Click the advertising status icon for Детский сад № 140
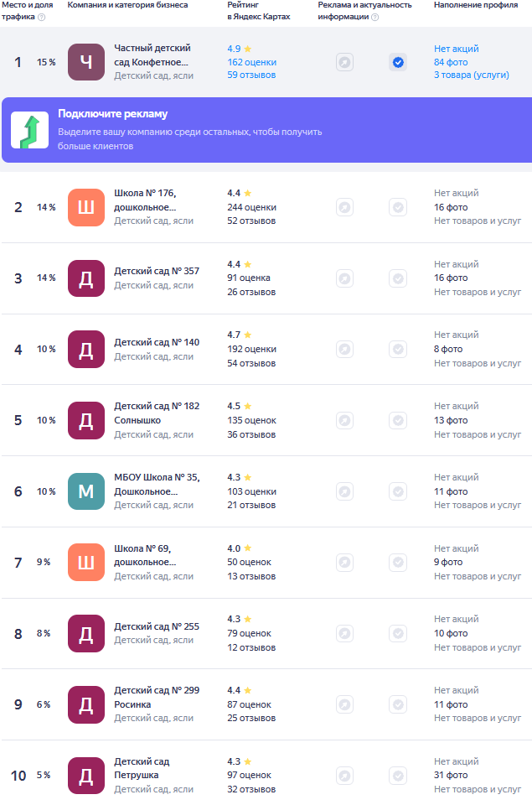Screen dimensions: 532x805 (344, 350)
